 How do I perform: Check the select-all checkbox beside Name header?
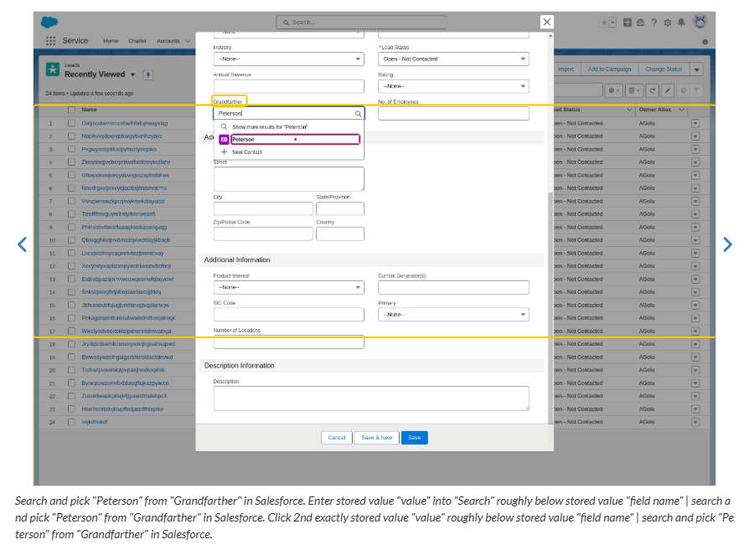[71, 110]
